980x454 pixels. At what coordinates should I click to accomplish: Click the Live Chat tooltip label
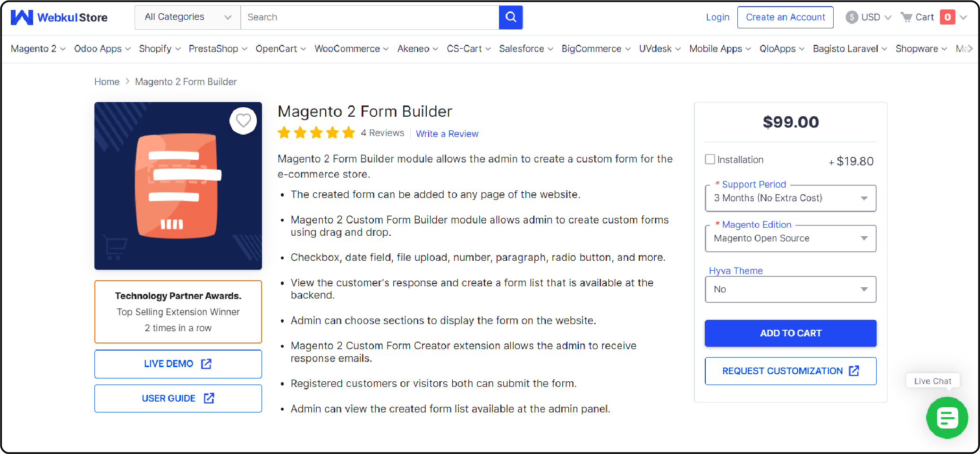(932, 381)
